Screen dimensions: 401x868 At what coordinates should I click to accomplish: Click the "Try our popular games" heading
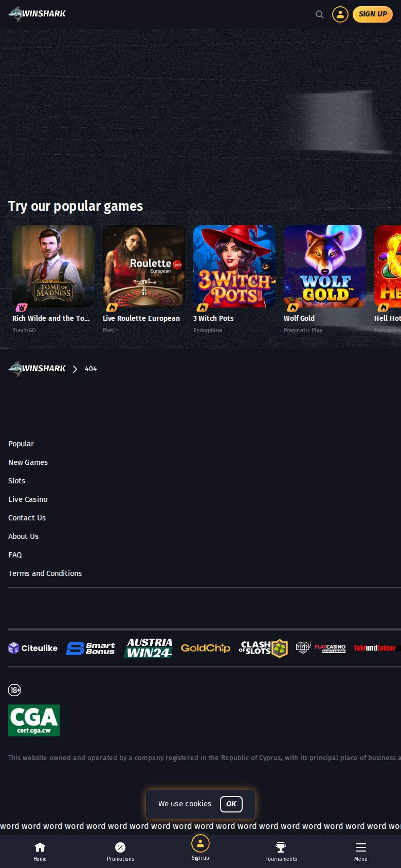[x=76, y=206]
